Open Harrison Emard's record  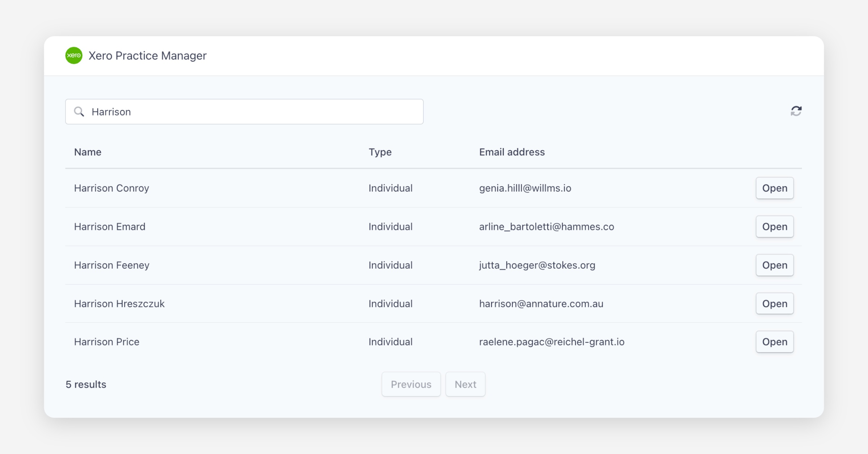click(774, 227)
